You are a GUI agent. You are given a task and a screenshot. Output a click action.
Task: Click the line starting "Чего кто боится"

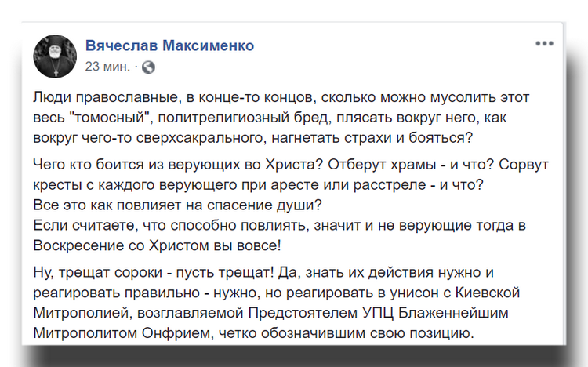(291, 165)
